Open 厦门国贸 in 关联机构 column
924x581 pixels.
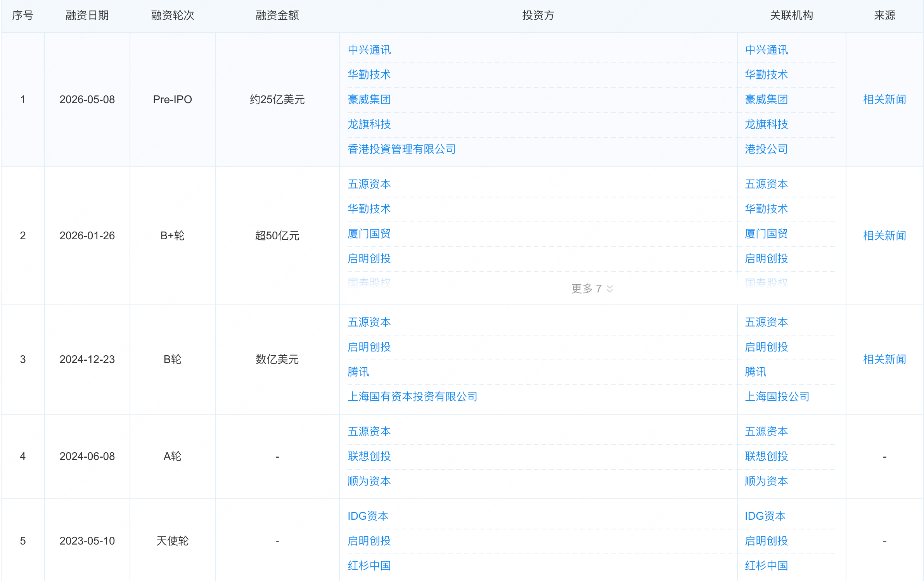(767, 234)
